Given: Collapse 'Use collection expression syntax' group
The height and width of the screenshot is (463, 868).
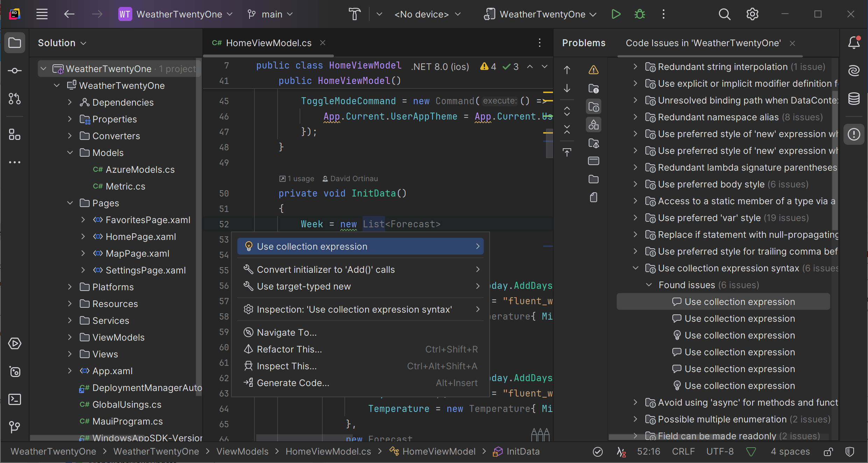Looking at the screenshot, I should click(636, 268).
